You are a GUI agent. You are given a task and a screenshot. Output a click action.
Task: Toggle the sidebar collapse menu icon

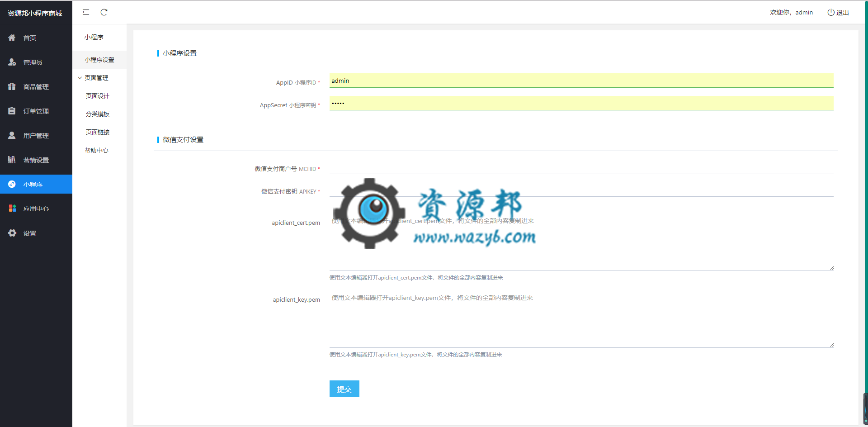tap(86, 12)
